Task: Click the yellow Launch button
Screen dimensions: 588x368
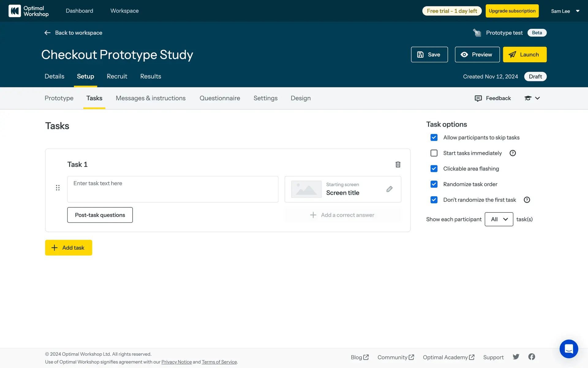Action: tap(524, 55)
